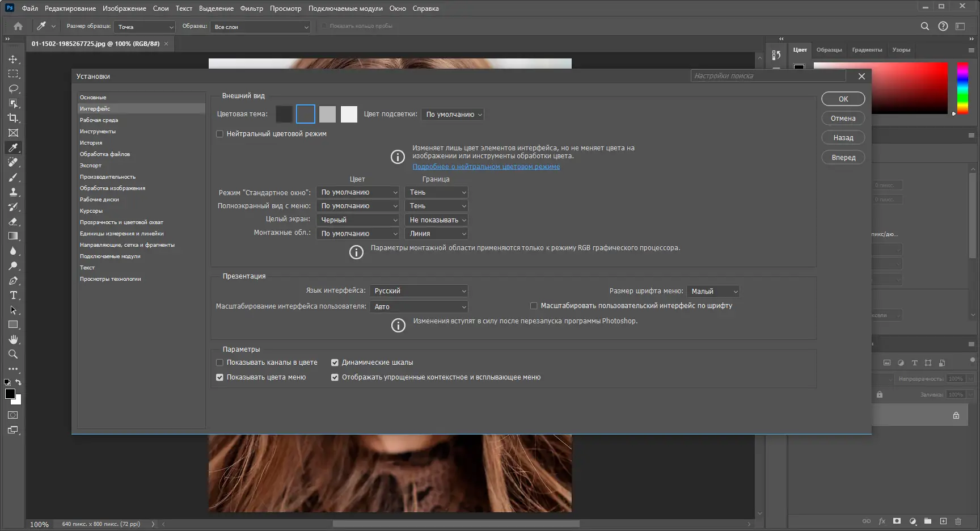Uncheck Динамические шкалы checkbox
This screenshot has height=531, width=980.
point(335,363)
